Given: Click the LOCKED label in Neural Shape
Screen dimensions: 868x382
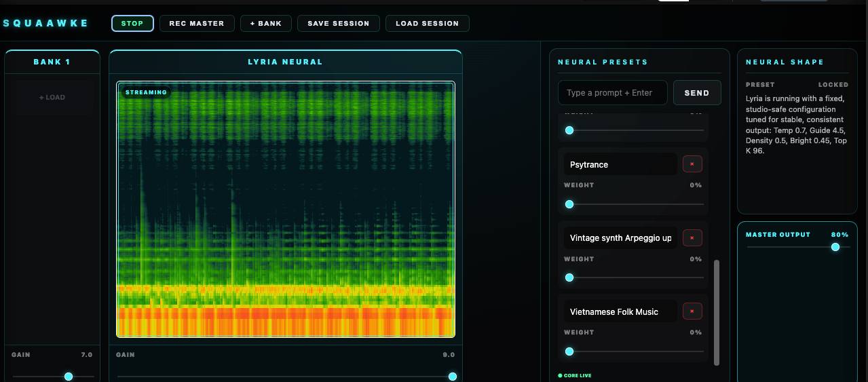Looking at the screenshot, I should point(833,85).
